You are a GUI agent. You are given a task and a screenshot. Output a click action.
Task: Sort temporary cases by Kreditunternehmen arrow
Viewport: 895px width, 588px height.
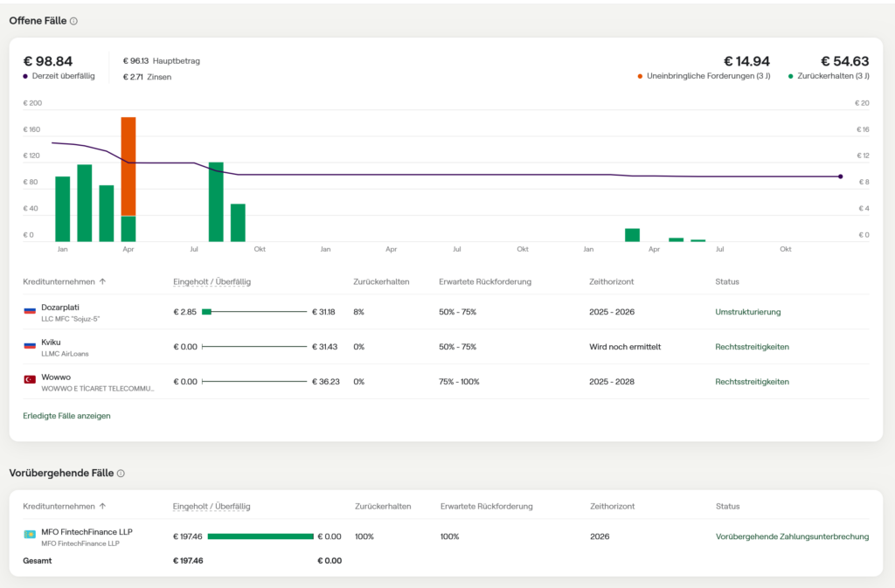[102, 506]
